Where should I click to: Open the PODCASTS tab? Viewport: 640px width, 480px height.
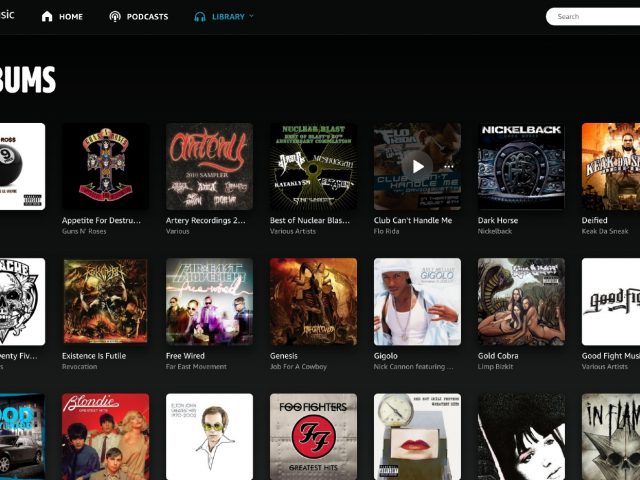click(x=139, y=16)
